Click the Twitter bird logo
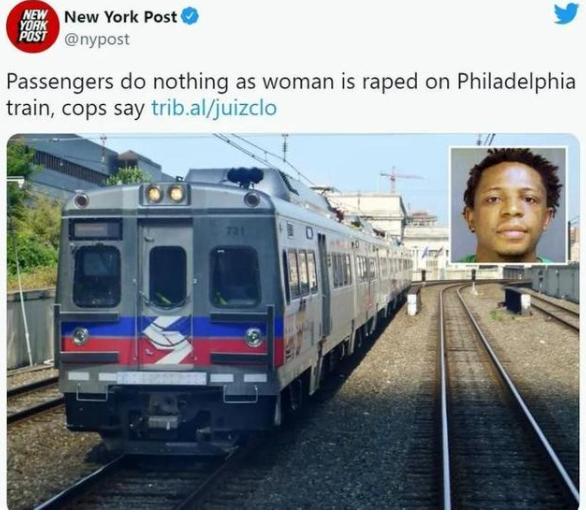 coord(566,13)
